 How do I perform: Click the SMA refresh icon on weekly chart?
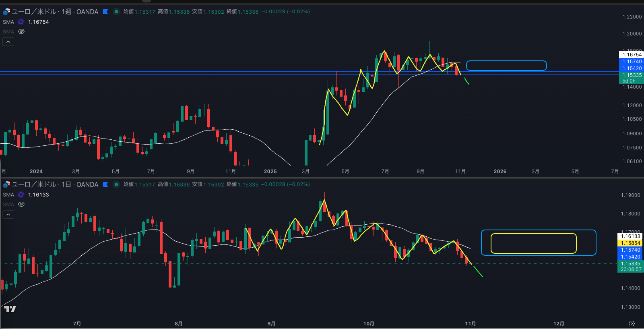pos(21,22)
